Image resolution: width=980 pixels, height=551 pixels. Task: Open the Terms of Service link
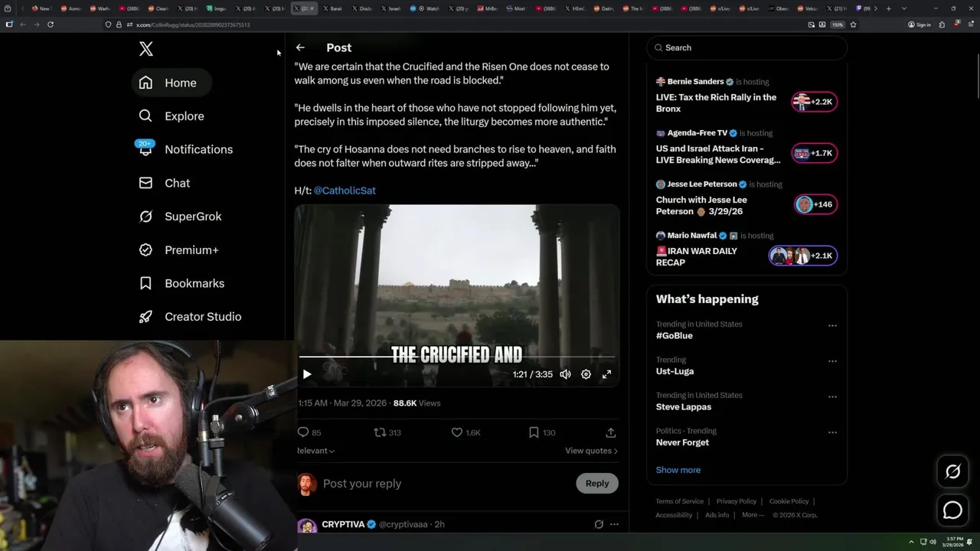coord(680,501)
